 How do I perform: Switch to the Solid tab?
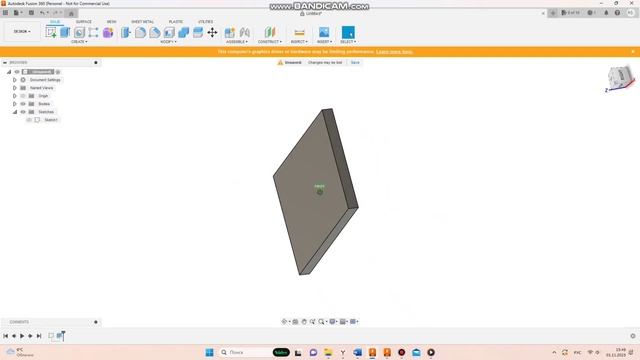point(55,22)
